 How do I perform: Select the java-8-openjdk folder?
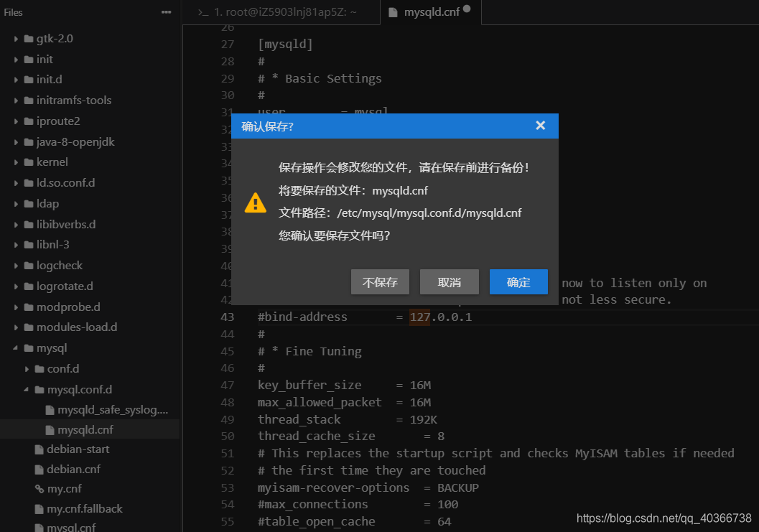[x=75, y=142]
